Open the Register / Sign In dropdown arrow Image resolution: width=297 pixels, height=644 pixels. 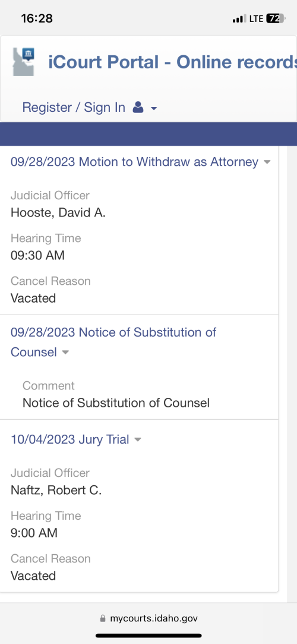154,109
